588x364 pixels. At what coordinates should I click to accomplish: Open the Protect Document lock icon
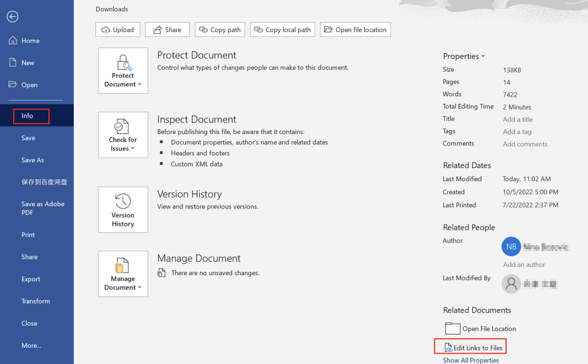click(123, 63)
